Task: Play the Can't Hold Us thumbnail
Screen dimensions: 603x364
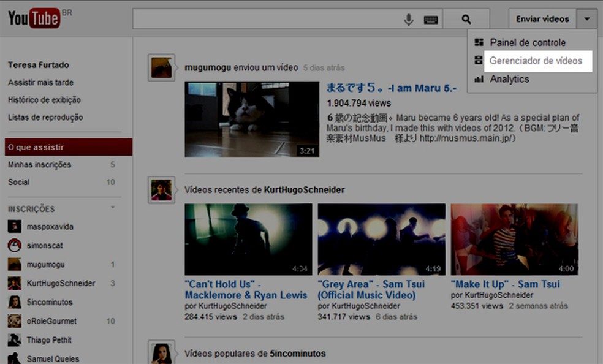Action: 248,239
